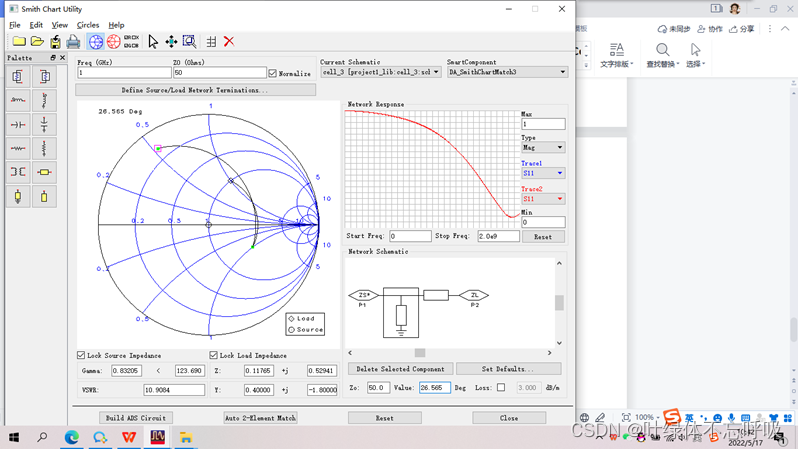Click the chart type text toggle icon in toolbar
The image size is (798, 449).
tap(131, 42)
